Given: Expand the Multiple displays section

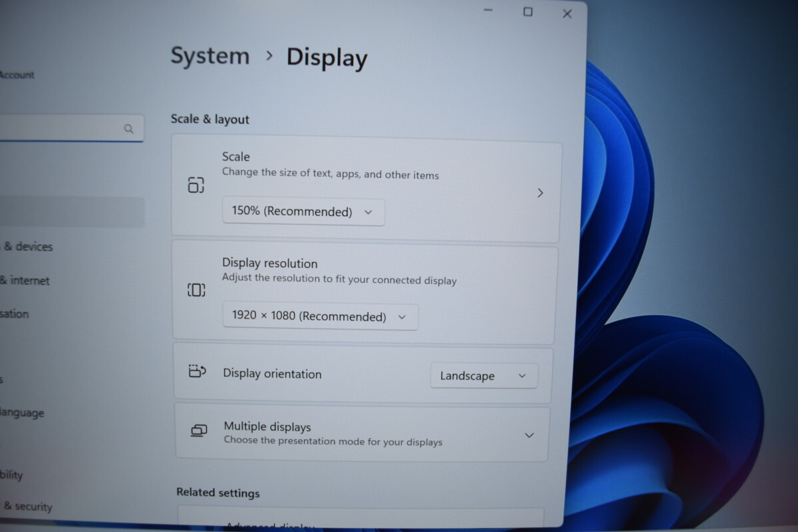Looking at the screenshot, I should [x=529, y=436].
